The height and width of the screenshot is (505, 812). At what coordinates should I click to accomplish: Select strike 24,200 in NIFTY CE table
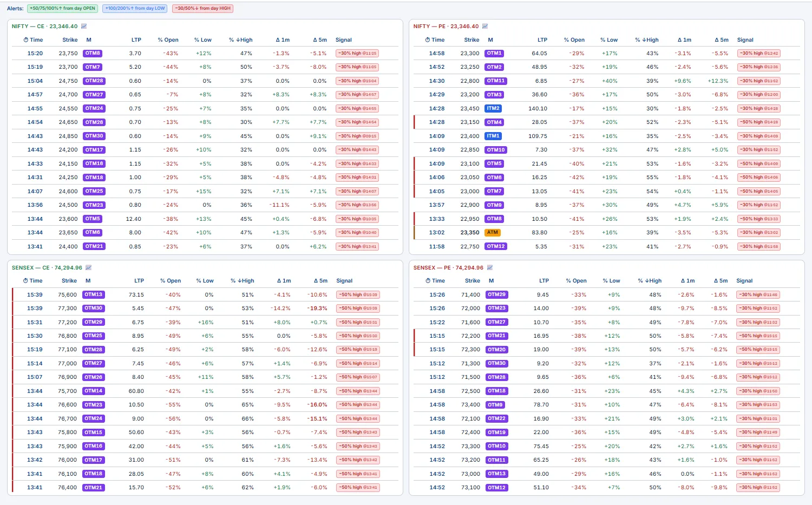[x=68, y=149]
